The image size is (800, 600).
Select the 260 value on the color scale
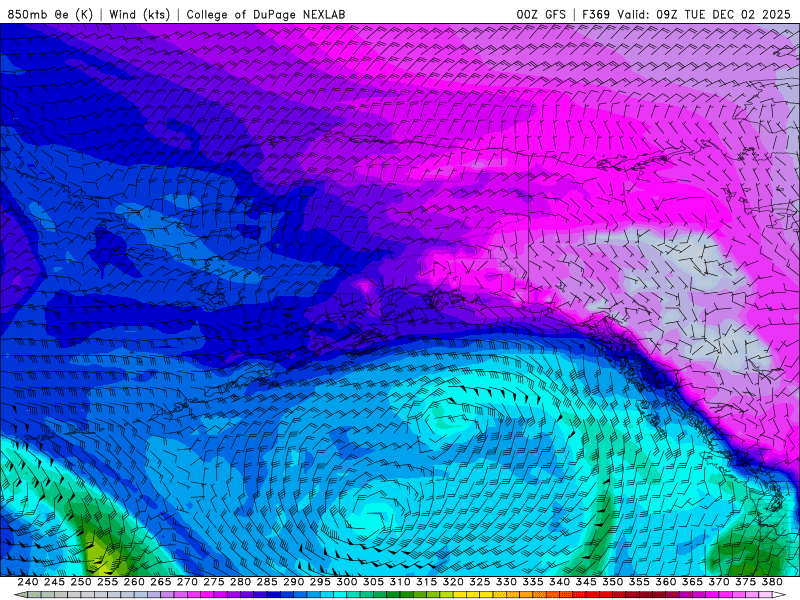point(134,582)
